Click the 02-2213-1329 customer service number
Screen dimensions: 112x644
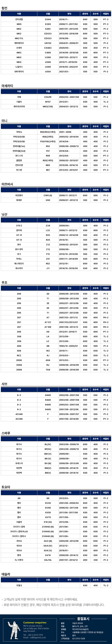pos(79,639)
